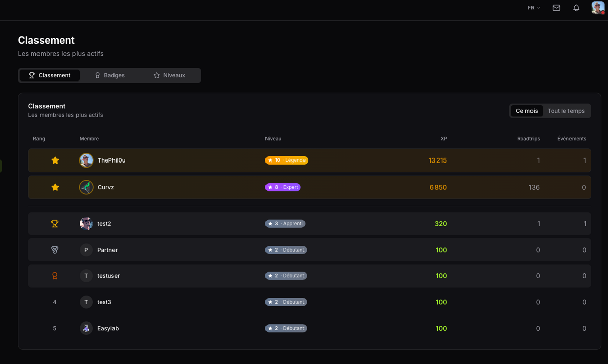
Task: Switch ranking period to Ce mois
Action: pos(526,111)
